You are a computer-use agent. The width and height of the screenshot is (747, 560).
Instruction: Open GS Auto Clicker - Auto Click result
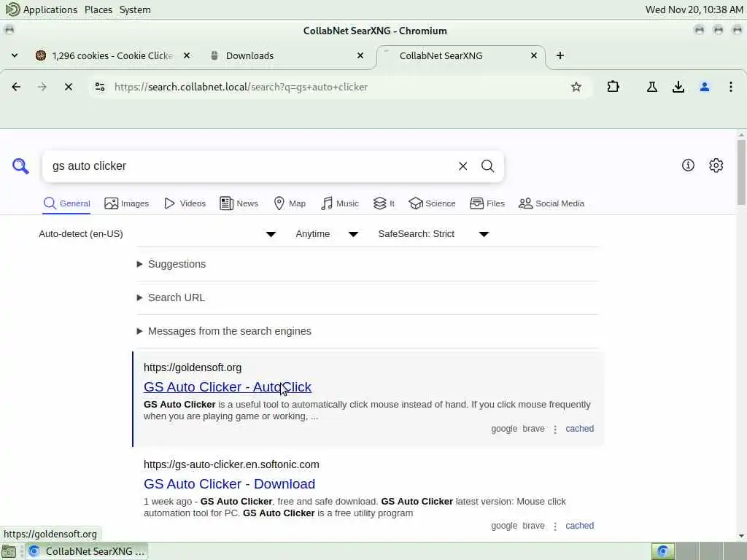click(228, 386)
